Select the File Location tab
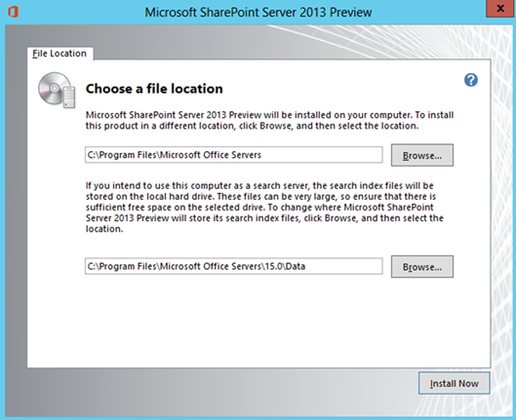Screen dimensions: 516x420 [x=60, y=54]
